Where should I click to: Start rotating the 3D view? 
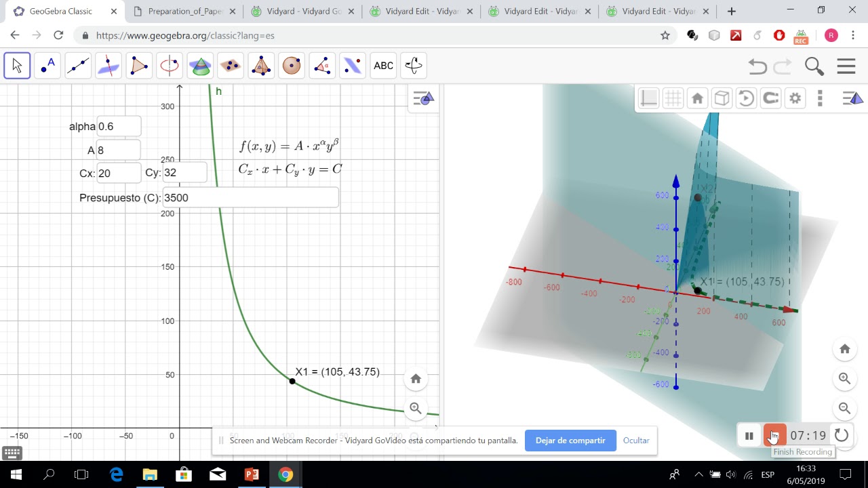pos(746,98)
